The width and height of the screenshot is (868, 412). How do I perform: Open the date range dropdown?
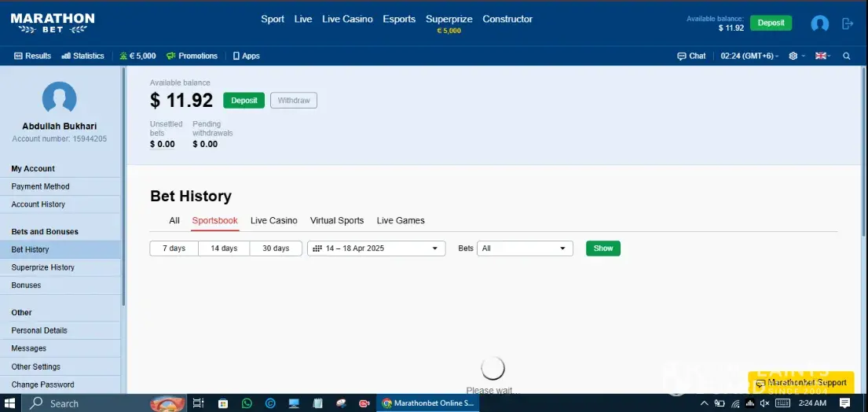376,248
